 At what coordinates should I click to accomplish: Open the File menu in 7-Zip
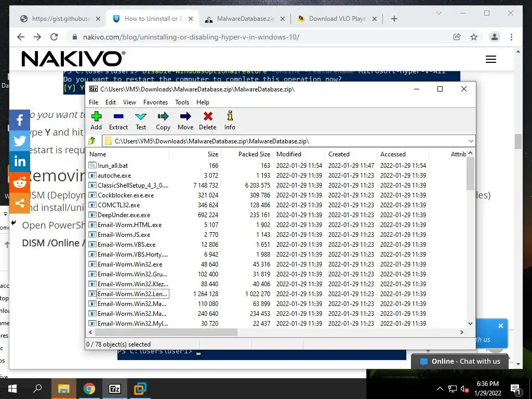(x=94, y=102)
